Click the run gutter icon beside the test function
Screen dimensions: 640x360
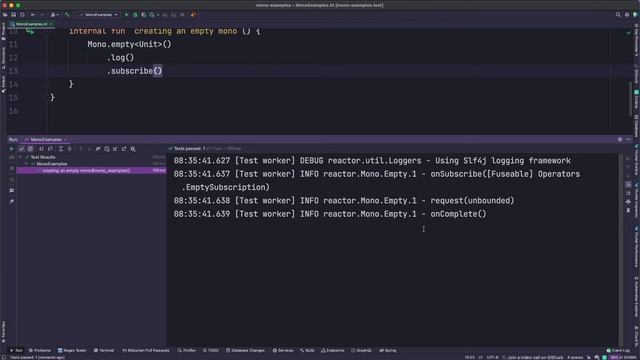coord(29,31)
